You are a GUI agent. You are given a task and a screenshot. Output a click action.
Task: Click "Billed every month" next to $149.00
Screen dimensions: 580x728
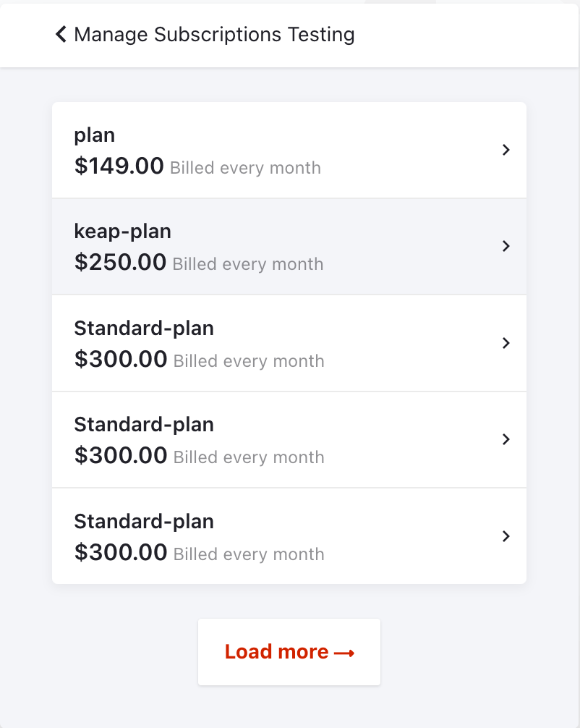click(x=245, y=168)
